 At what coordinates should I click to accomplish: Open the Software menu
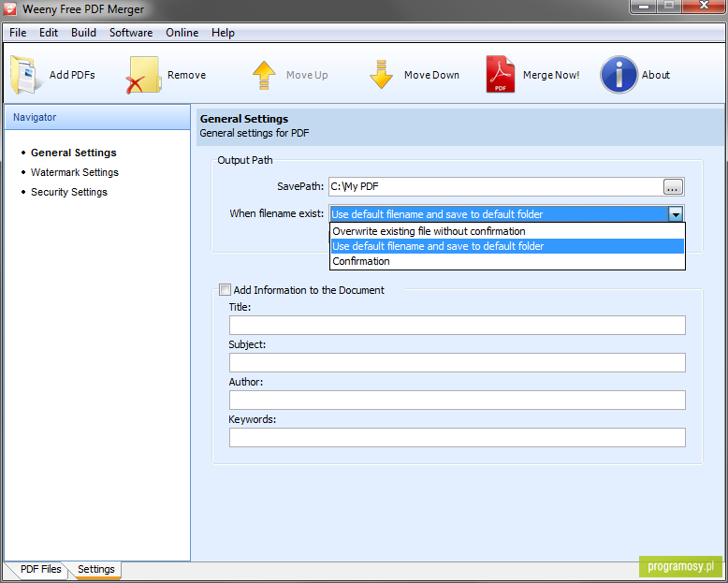[131, 33]
